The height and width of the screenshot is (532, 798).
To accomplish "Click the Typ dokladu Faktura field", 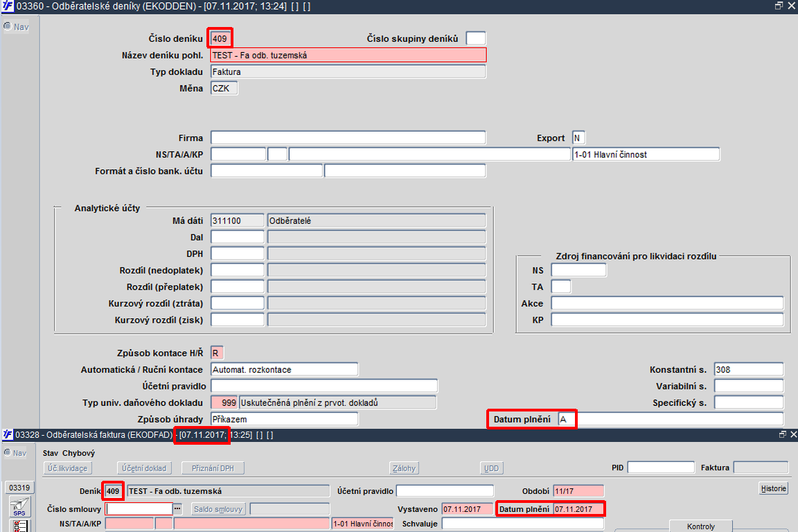I will (348, 72).
